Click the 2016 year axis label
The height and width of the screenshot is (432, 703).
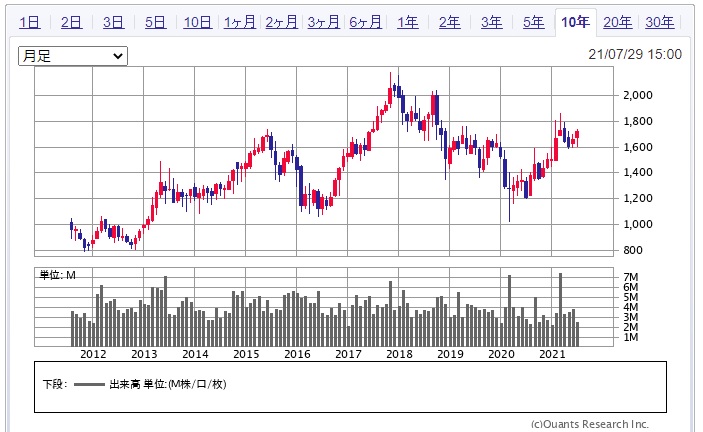(297, 354)
